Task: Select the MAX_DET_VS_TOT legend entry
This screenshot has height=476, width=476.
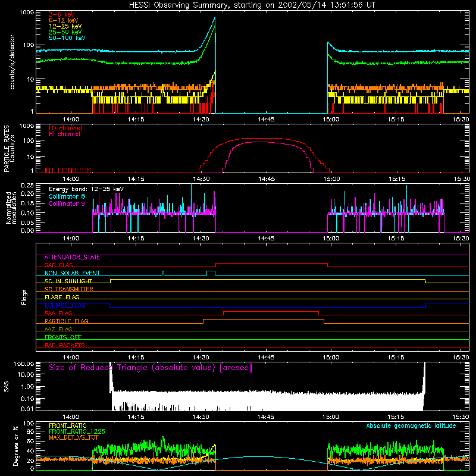Action: [x=74, y=437]
